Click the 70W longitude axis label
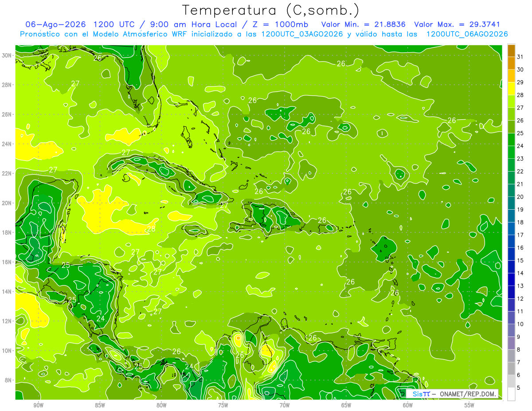532x411 pixels. [x=285, y=405]
